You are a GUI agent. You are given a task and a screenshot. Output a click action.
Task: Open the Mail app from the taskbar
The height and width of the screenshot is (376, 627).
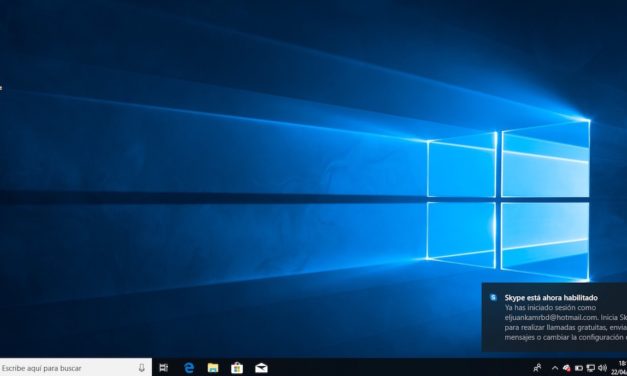tap(262, 368)
